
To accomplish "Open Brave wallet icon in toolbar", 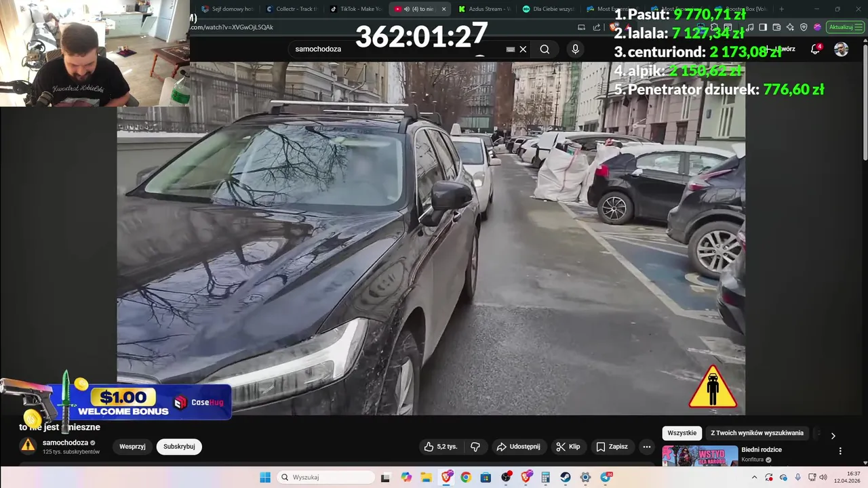I will click(776, 27).
